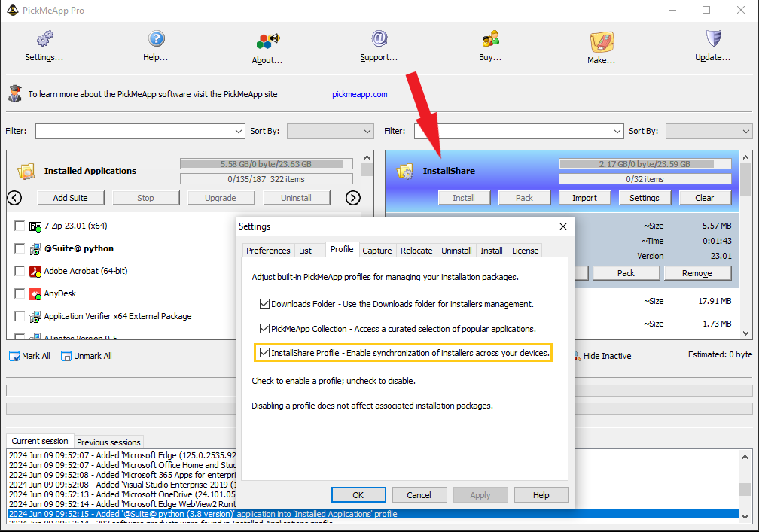Click the 23.01 version link
Image resolution: width=759 pixels, height=532 pixels.
(721, 256)
